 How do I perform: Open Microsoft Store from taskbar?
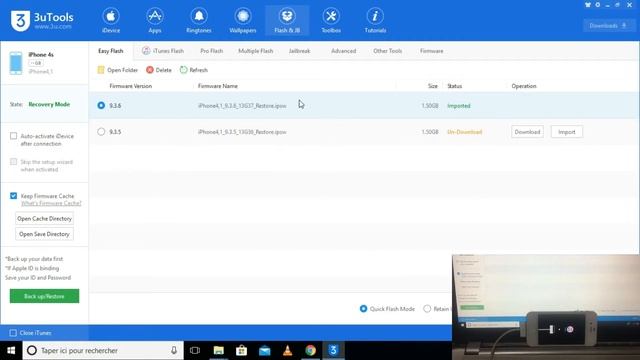(x=242, y=351)
